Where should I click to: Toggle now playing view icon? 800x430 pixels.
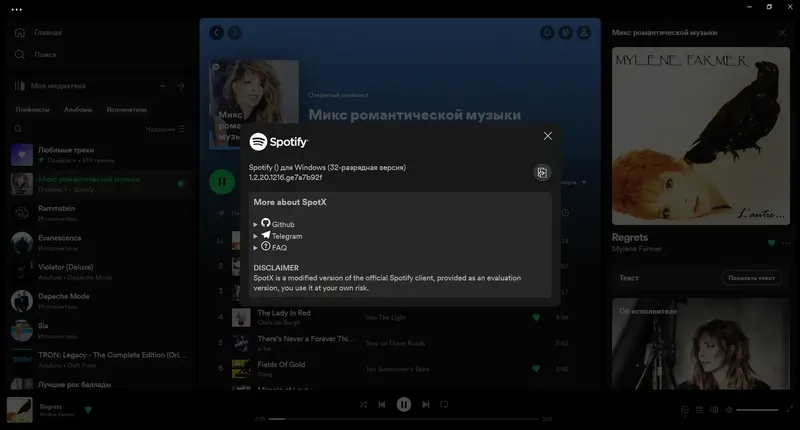(685, 410)
